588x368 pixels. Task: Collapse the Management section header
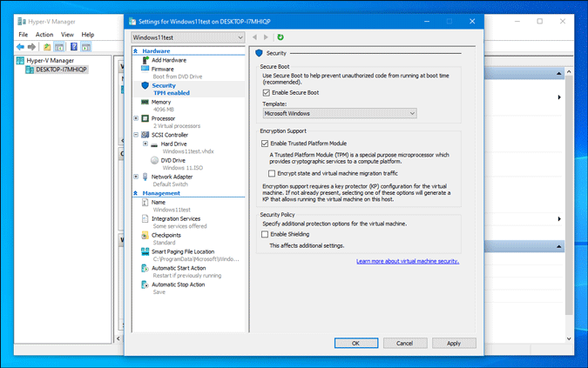(136, 193)
